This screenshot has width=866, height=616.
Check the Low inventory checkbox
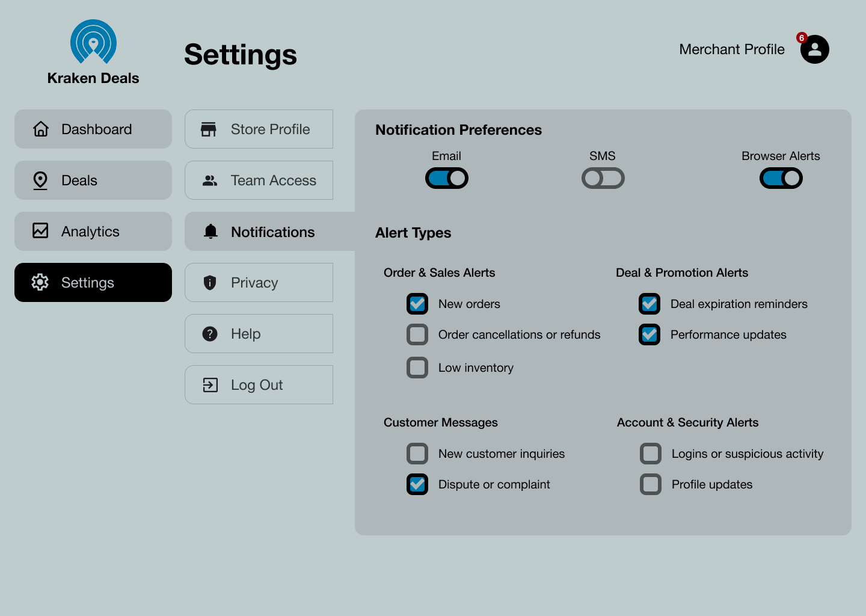pos(417,368)
